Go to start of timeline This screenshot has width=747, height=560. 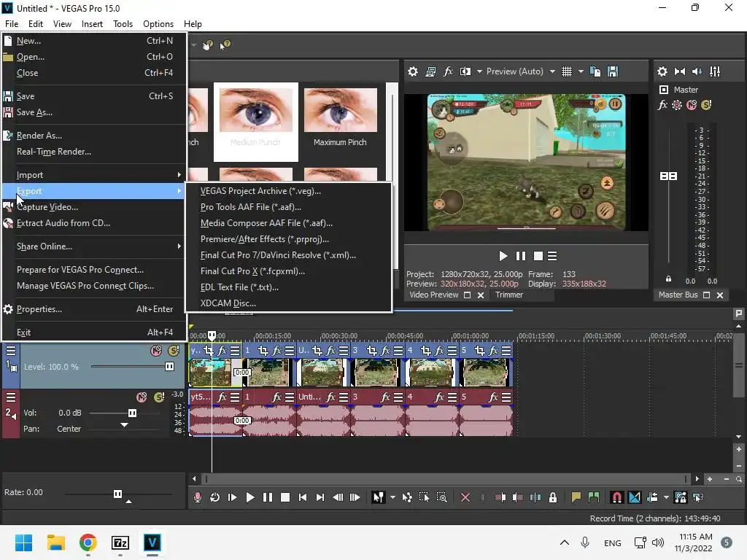(x=303, y=497)
